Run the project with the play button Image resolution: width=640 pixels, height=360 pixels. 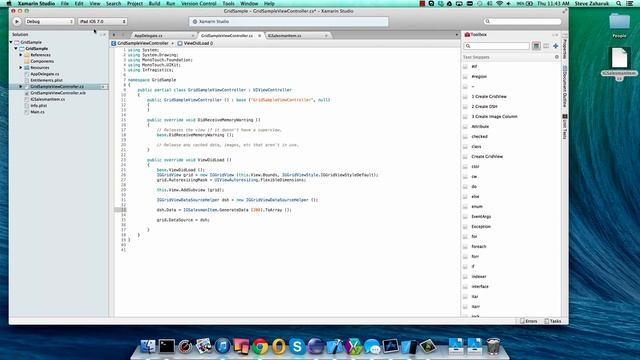click(x=17, y=21)
